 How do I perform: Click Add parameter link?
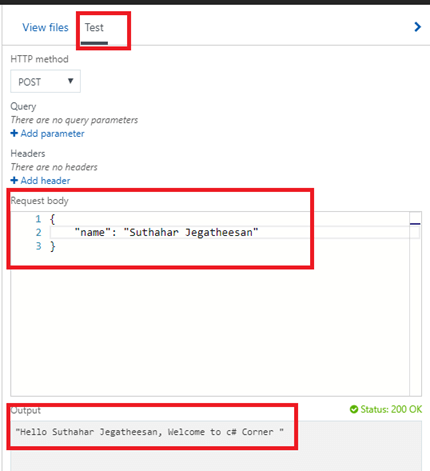(52, 134)
